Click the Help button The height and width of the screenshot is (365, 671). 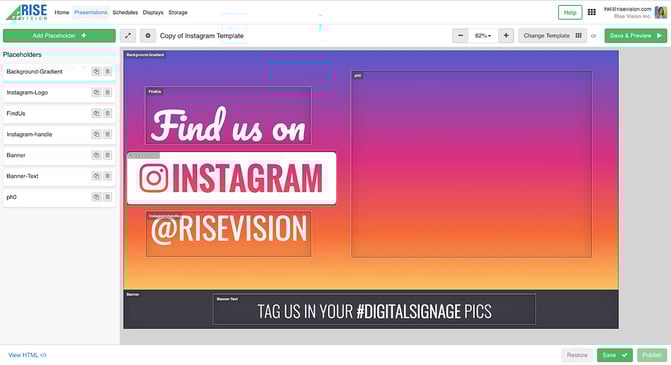click(570, 12)
